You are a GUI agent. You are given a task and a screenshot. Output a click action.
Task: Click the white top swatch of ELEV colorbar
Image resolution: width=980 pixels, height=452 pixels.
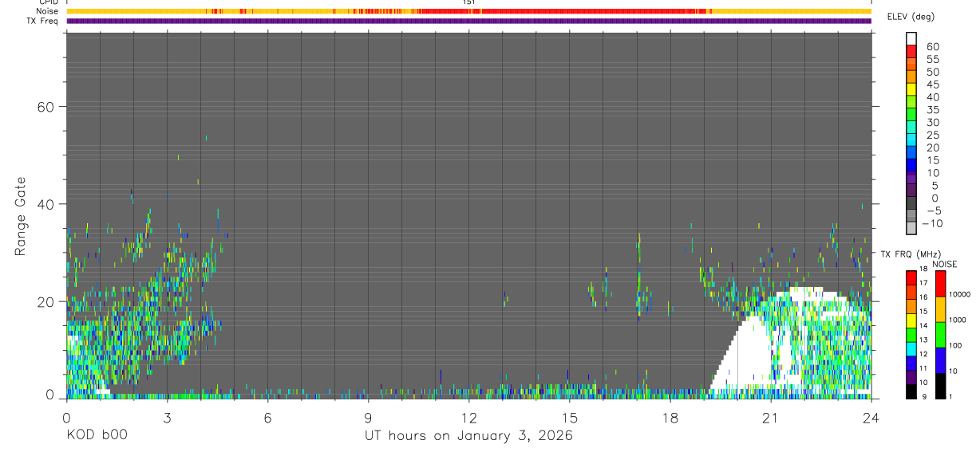point(911,37)
